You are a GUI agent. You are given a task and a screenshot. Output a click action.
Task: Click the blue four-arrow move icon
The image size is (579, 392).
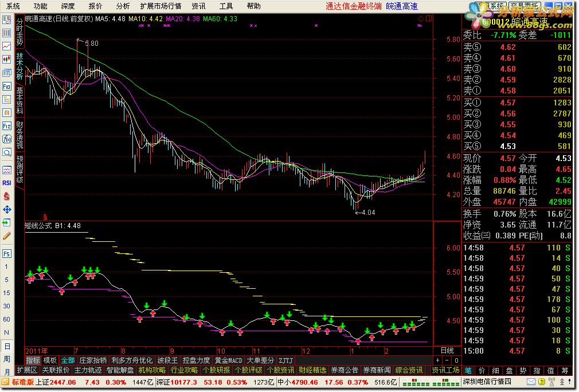[x=7, y=209]
